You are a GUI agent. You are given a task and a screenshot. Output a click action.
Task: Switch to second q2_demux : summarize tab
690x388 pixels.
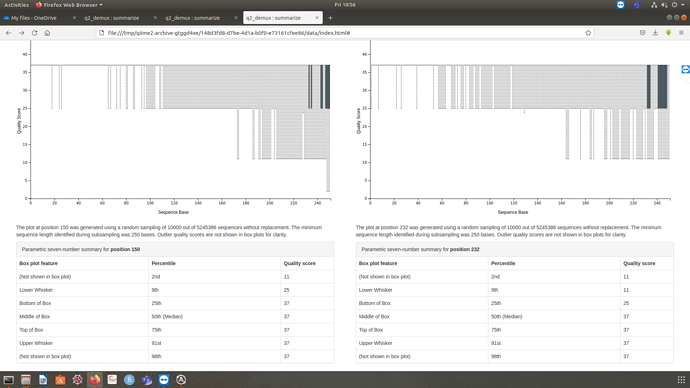click(201, 18)
